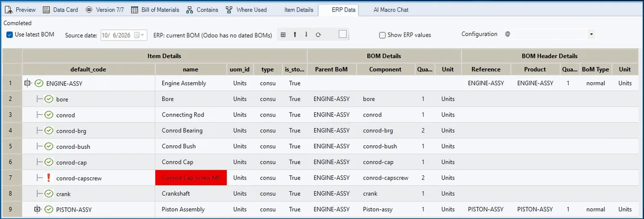
Task: Open the Configuration dropdown
Action: click(x=591, y=34)
